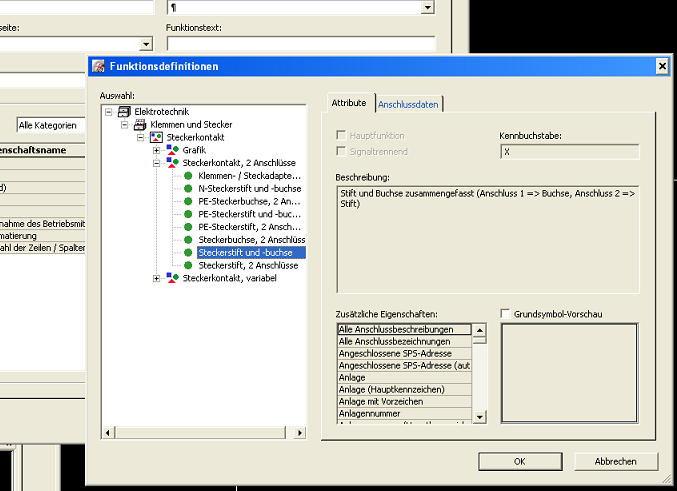Open dropdown above Funktionstext in background window
This screenshot has width=677, height=491.
(427, 7)
